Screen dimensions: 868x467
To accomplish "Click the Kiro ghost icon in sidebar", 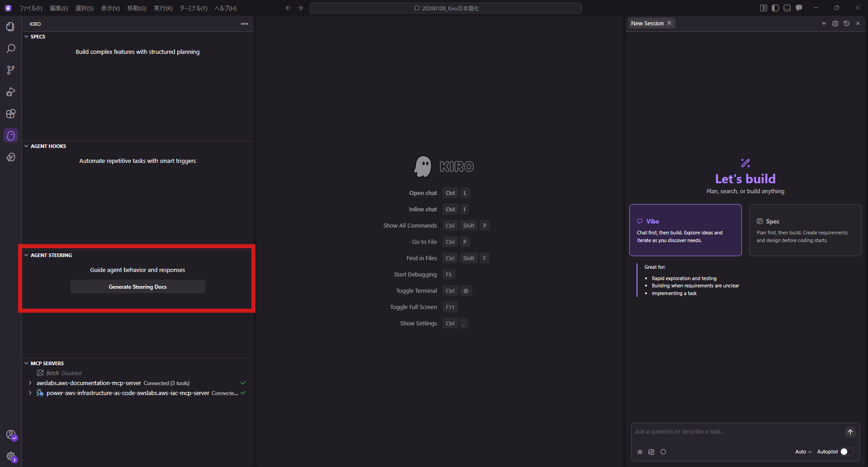I will tap(11, 135).
